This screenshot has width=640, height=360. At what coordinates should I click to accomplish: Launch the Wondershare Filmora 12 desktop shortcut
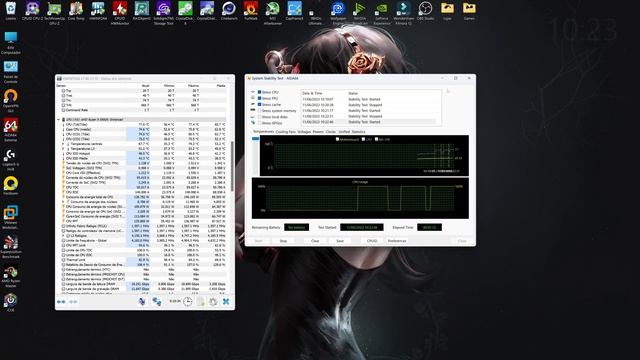coord(403,12)
